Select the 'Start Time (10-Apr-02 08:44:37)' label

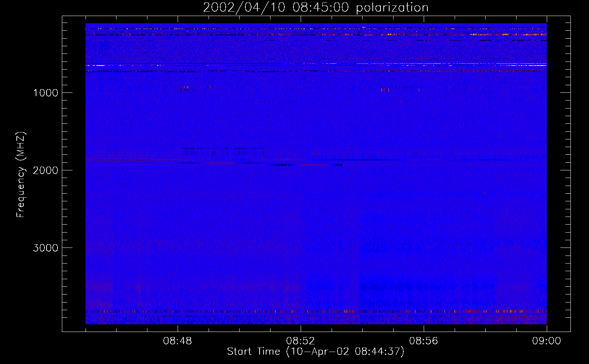316,352
